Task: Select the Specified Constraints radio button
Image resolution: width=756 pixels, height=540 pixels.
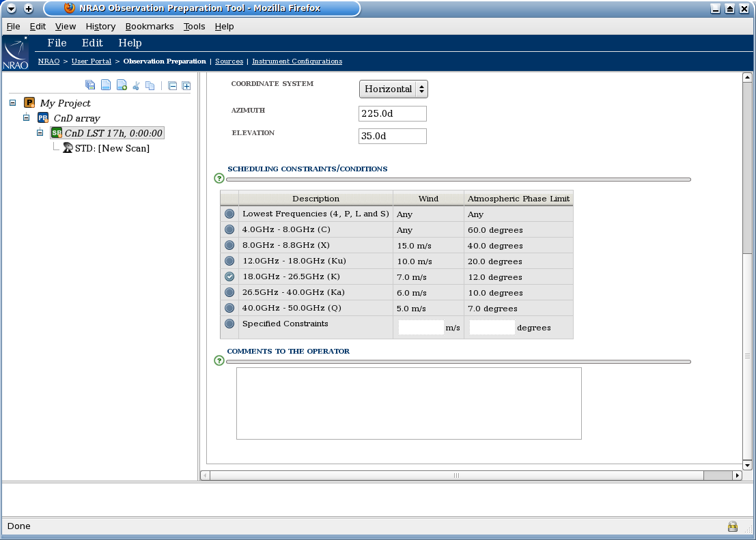Action: tap(229, 324)
